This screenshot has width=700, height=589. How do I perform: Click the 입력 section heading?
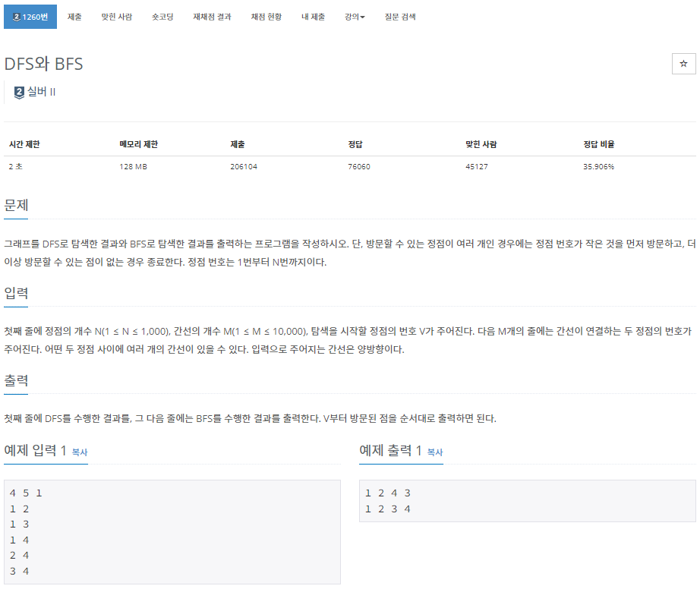coord(16,293)
